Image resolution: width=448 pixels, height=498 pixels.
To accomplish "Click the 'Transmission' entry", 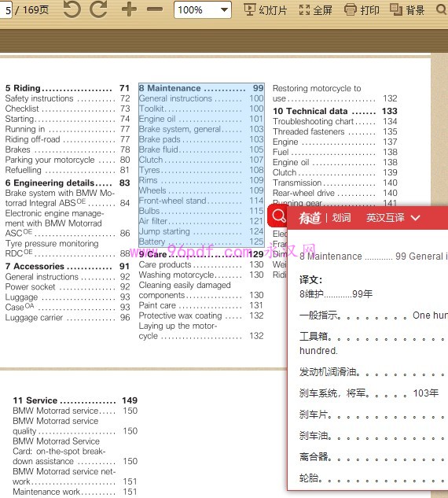I will [x=335, y=183].
